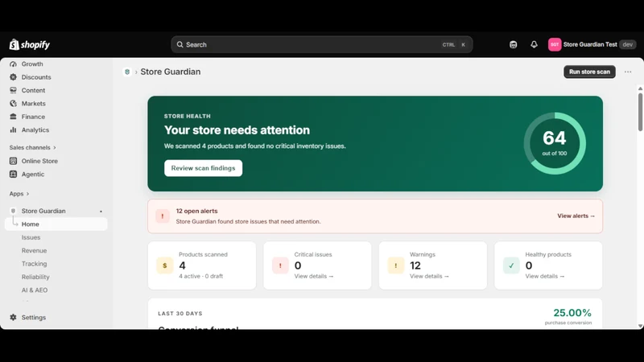Click the scrollbar down arrow
The image size is (644, 362).
[640, 326]
